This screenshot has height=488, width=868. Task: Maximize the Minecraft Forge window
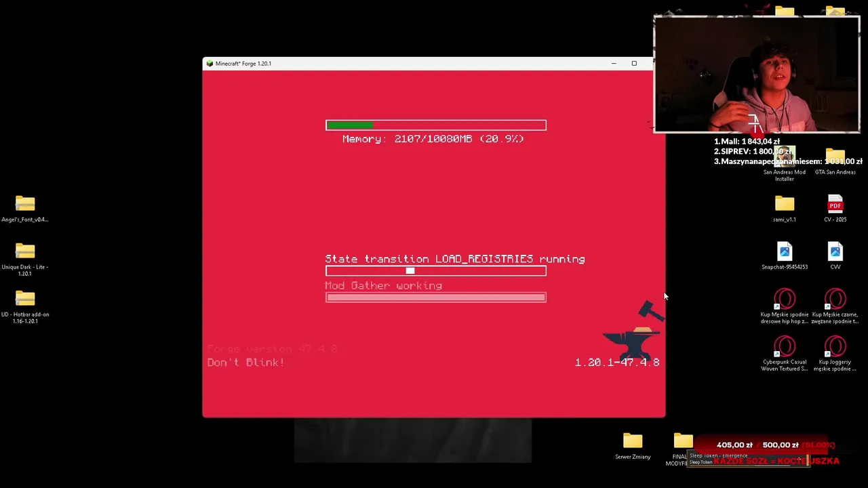(634, 64)
